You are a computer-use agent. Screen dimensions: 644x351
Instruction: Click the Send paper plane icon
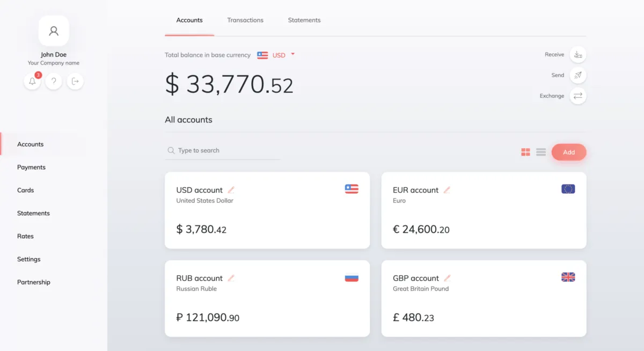click(x=578, y=75)
